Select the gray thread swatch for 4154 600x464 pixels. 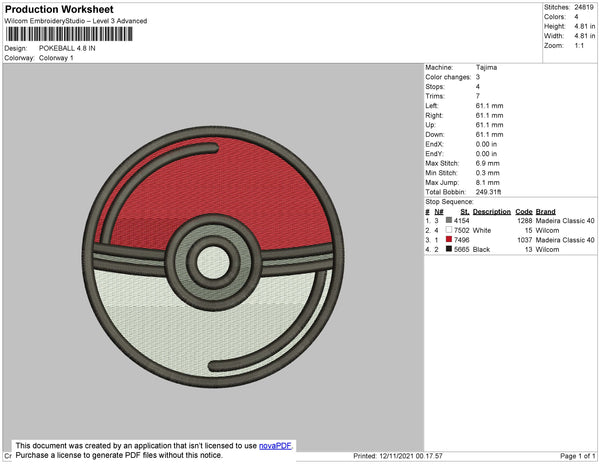[x=449, y=220]
